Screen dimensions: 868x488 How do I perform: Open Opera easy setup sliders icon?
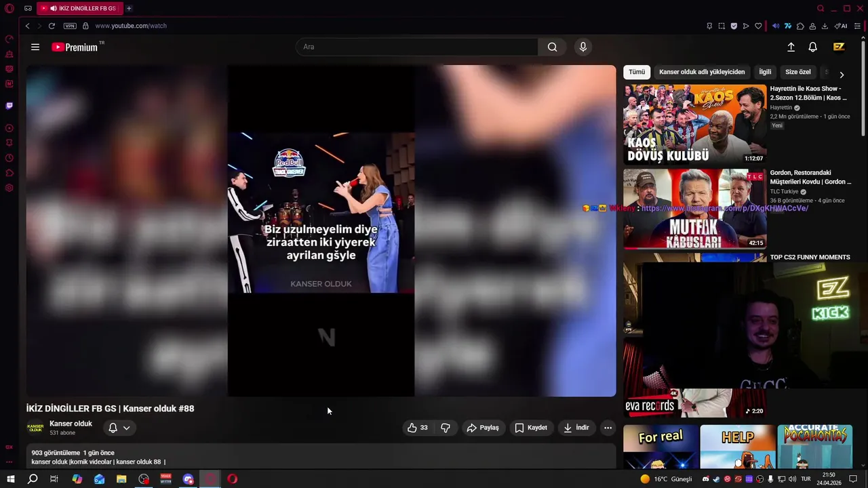tap(858, 26)
